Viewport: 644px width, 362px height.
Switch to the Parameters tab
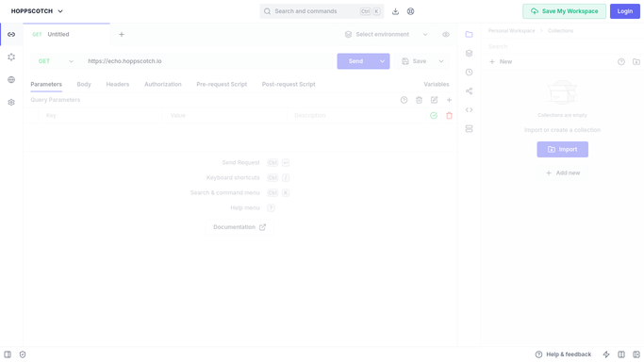point(46,84)
